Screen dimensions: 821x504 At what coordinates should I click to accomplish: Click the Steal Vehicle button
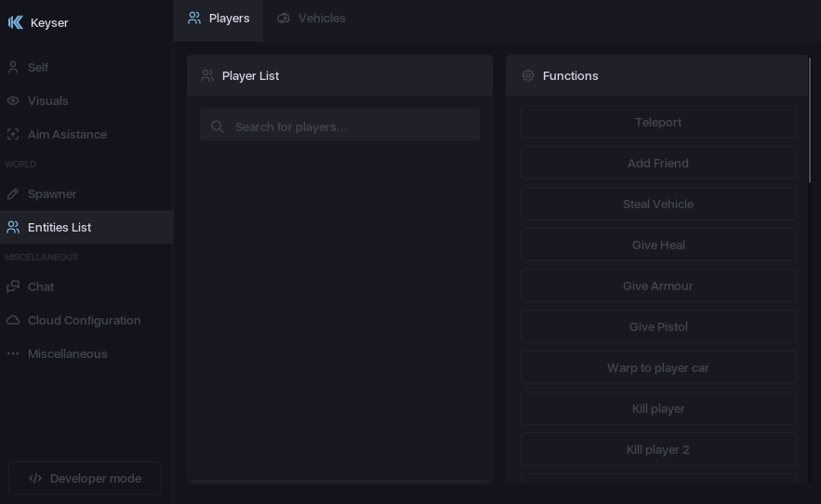point(658,205)
